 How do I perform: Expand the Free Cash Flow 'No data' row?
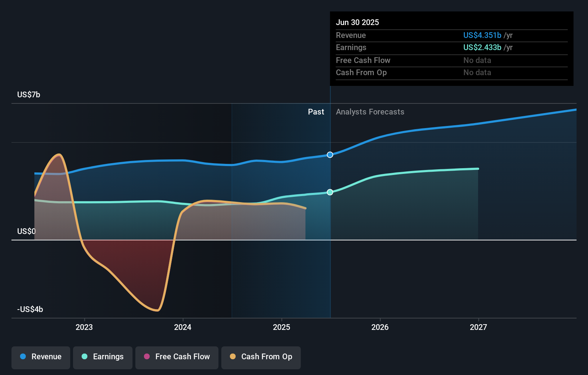(x=363, y=60)
